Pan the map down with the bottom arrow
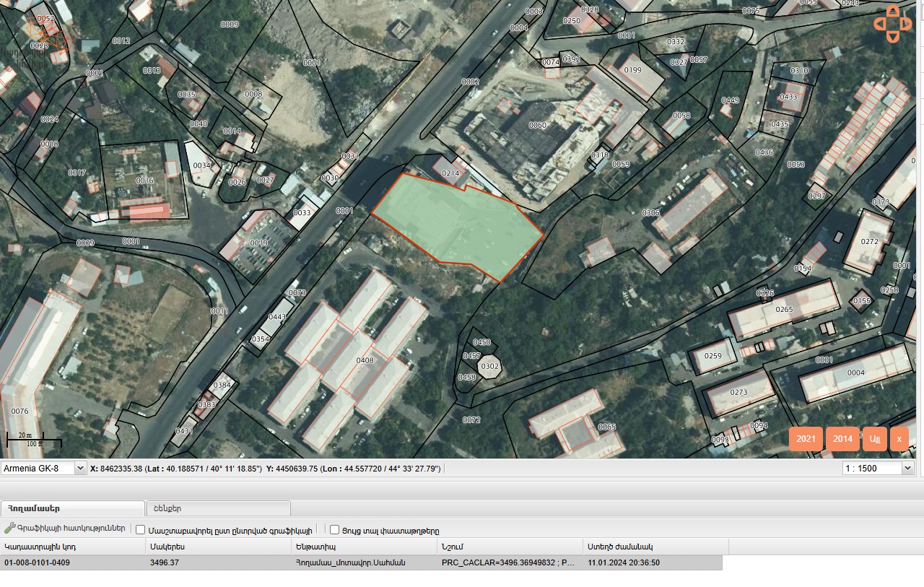Image resolution: width=924 pixels, height=587 pixels. [x=893, y=37]
